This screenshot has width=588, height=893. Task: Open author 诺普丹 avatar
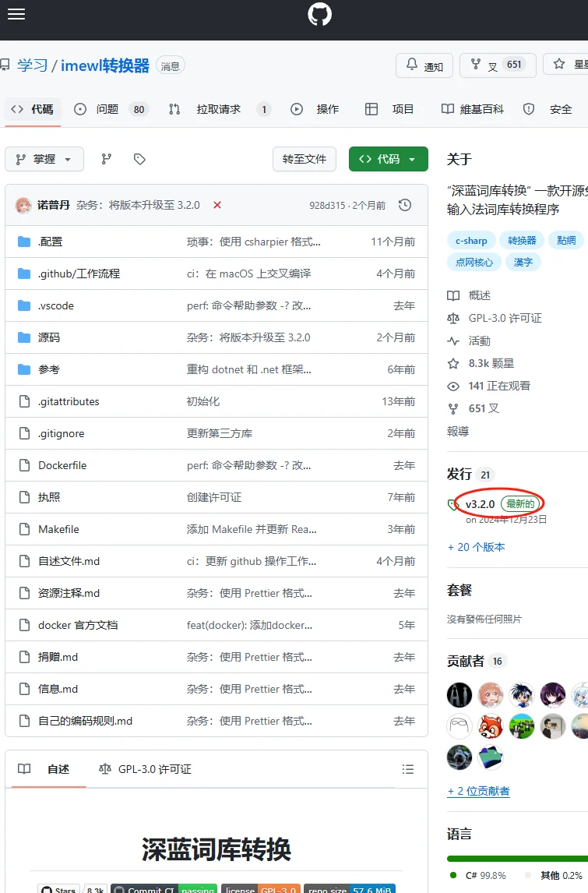[x=23, y=205]
